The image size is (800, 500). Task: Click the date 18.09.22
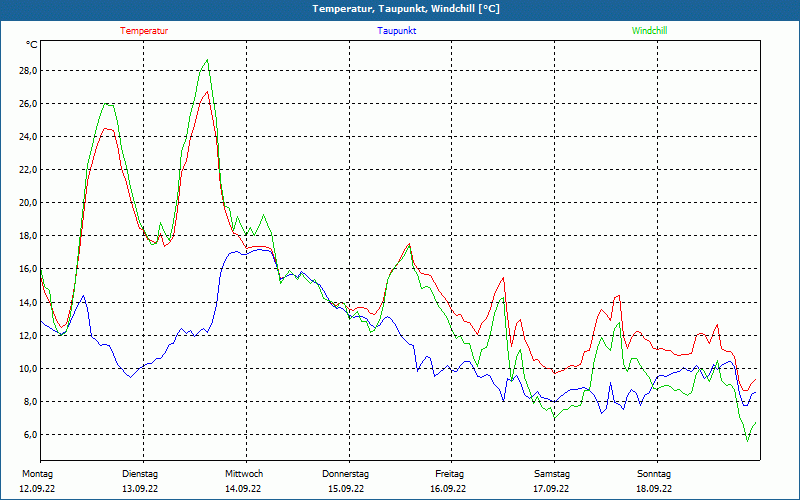(x=654, y=489)
